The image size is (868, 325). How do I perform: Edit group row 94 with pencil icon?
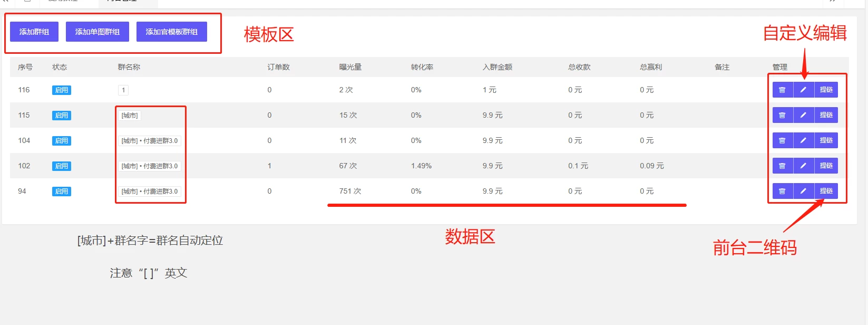tap(804, 191)
